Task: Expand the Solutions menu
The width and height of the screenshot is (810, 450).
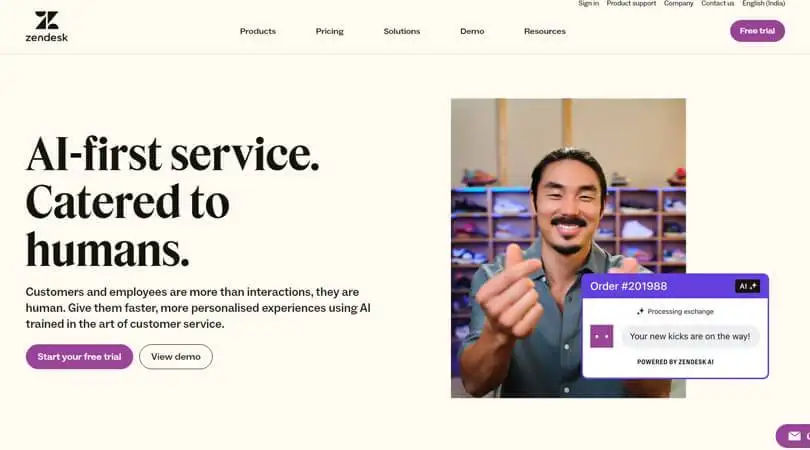Action: tap(401, 31)
